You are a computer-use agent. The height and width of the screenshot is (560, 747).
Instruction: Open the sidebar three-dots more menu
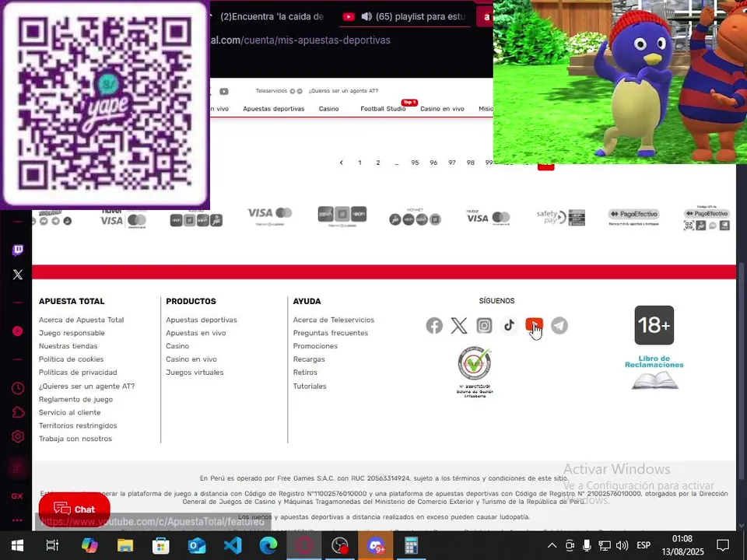(x=17, y=520)
